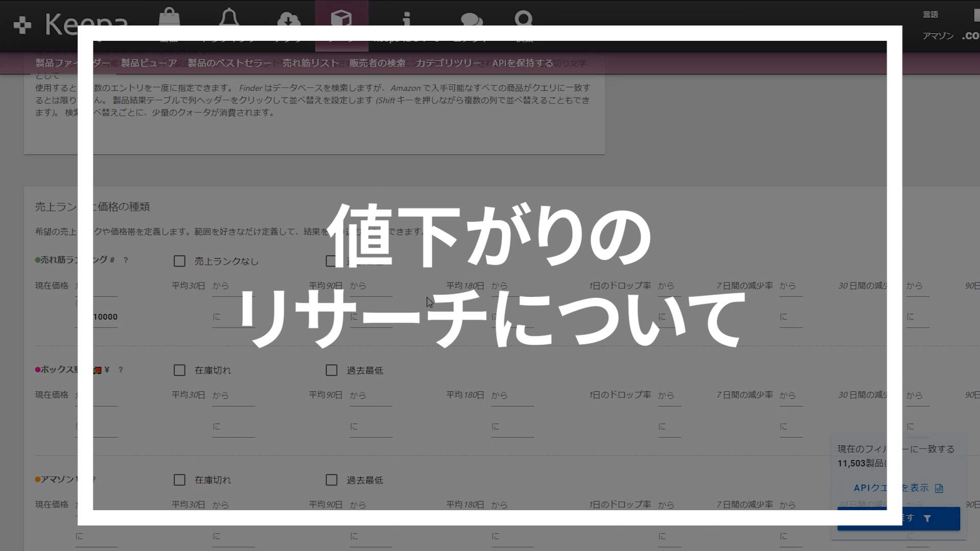Viewport: 980px width, 551px height.
Task: Click the chat bubbles icon
Action: pos(471,19)
